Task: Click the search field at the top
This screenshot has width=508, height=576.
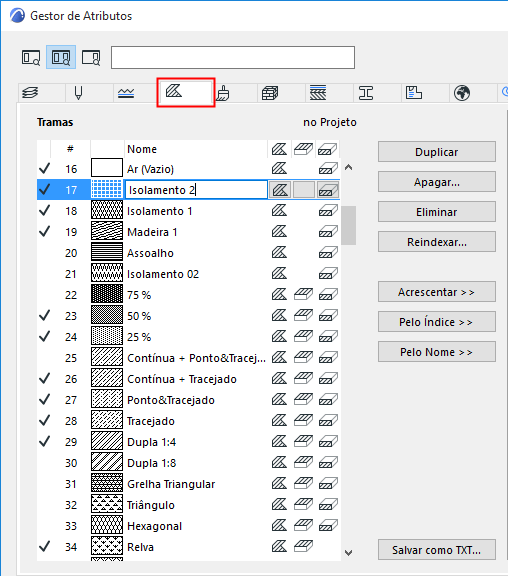Action: (233, 57)
